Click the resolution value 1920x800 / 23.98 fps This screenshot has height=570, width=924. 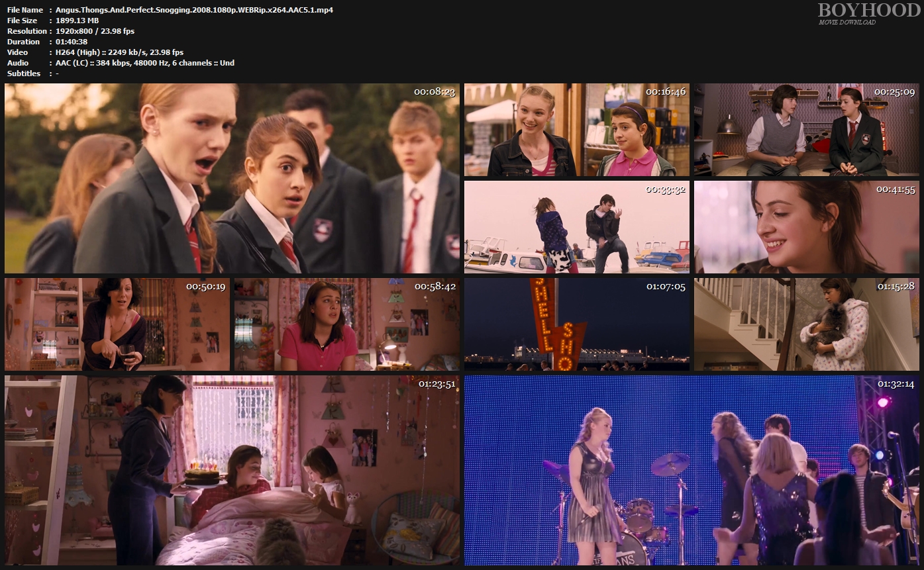click(95, 31)
